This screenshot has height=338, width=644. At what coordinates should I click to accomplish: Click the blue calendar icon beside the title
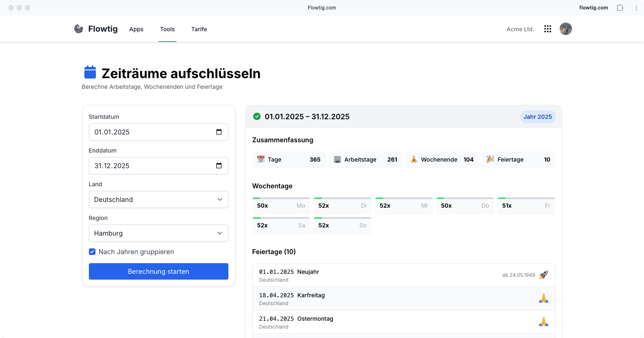click(90, 72)
